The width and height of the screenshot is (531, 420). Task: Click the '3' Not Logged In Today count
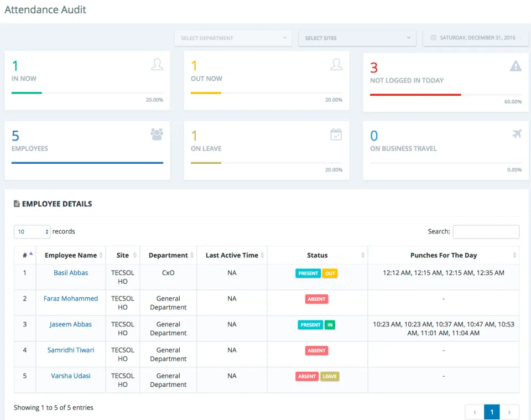[x=374, y=68]
